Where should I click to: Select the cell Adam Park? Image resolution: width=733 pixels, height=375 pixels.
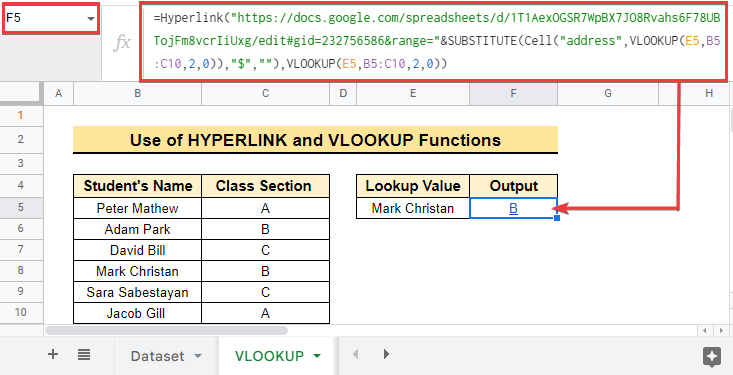pyautogui.click(x=137, y=229)
